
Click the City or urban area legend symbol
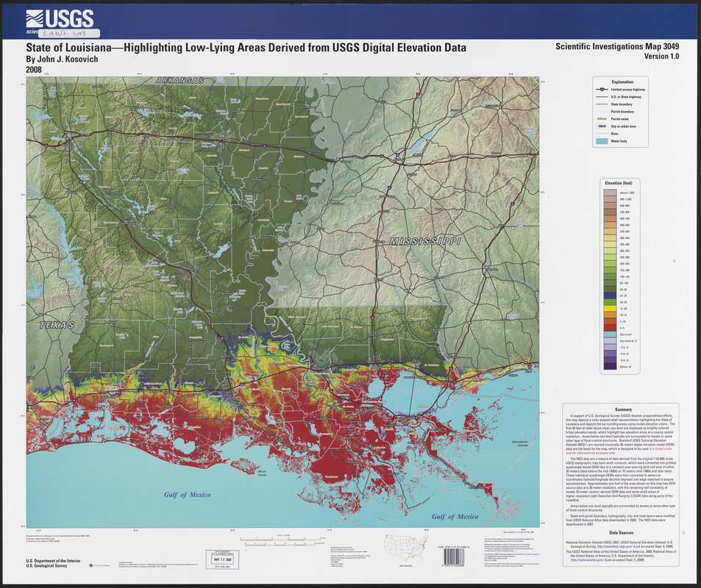(x=602, y=126)
